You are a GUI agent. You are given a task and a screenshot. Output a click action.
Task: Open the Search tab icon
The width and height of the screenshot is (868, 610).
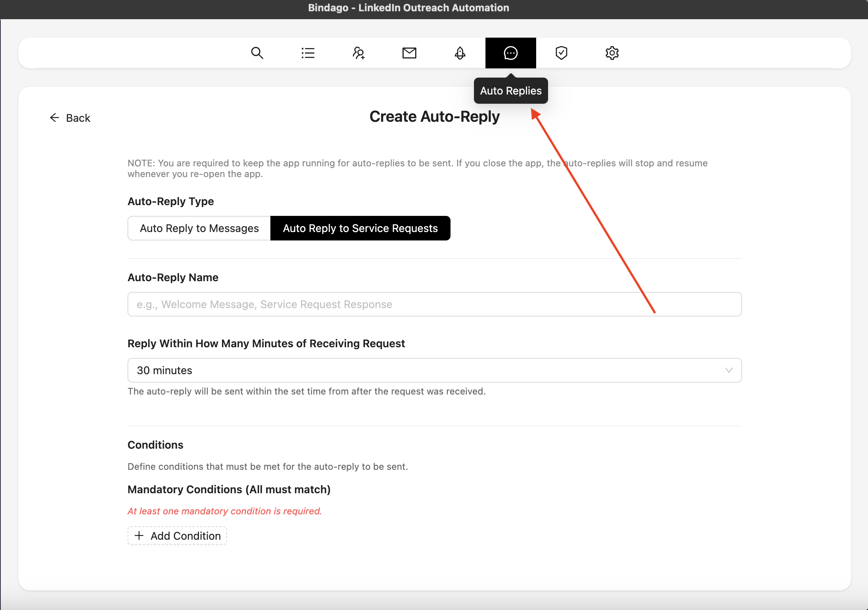(257, 53)
